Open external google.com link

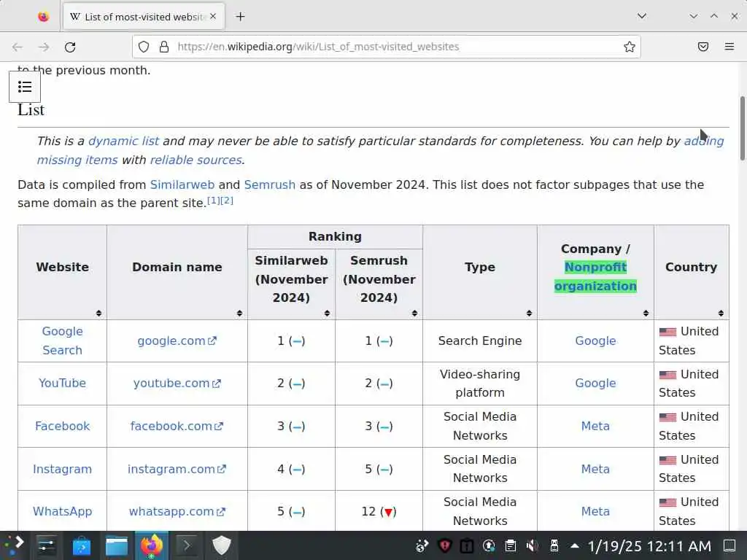click(177, 341)
